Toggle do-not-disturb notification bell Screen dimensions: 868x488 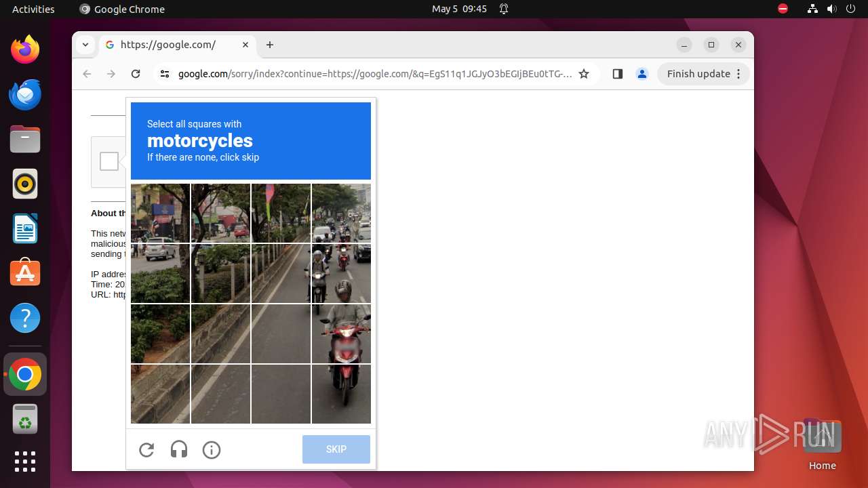pyautogui.click(x=504, y=9)
